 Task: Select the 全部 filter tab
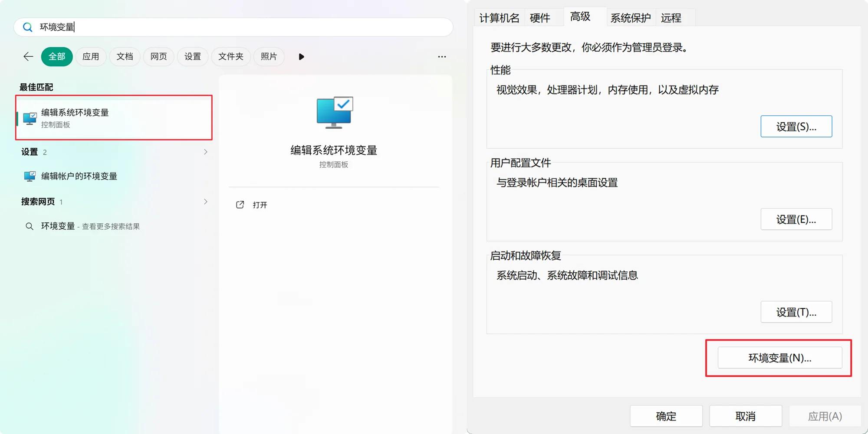tap(57, 57)
